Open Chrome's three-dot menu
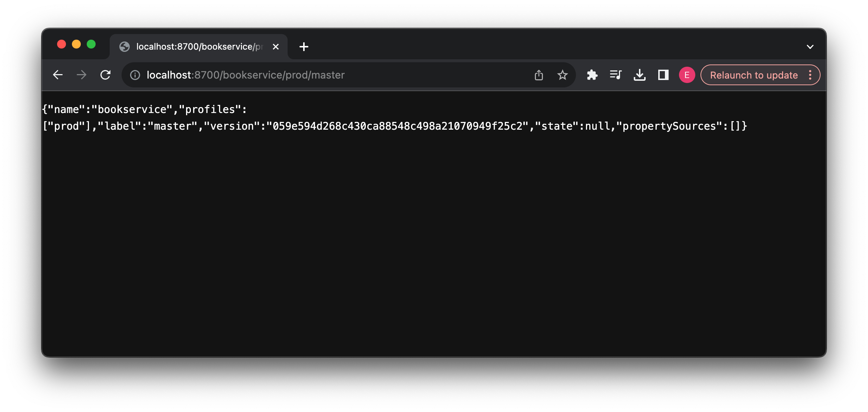The width and height of the screenshot is (868, 412). (x=811, y=74)
